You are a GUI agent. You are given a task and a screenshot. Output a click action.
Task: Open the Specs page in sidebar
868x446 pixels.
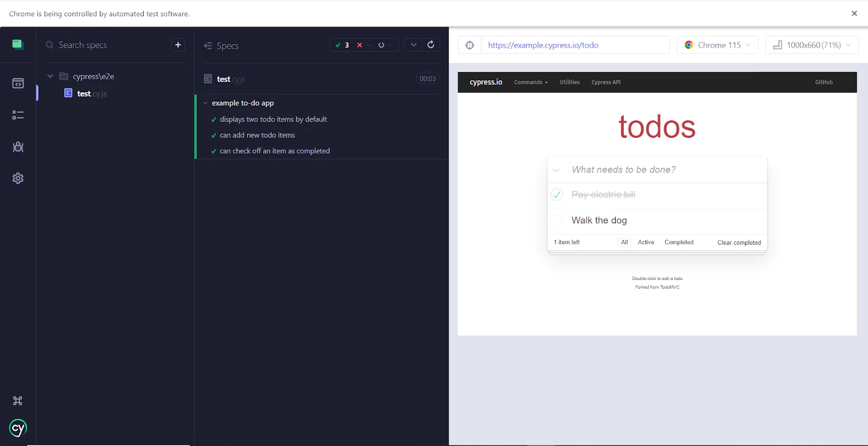[x=18, y=84]
